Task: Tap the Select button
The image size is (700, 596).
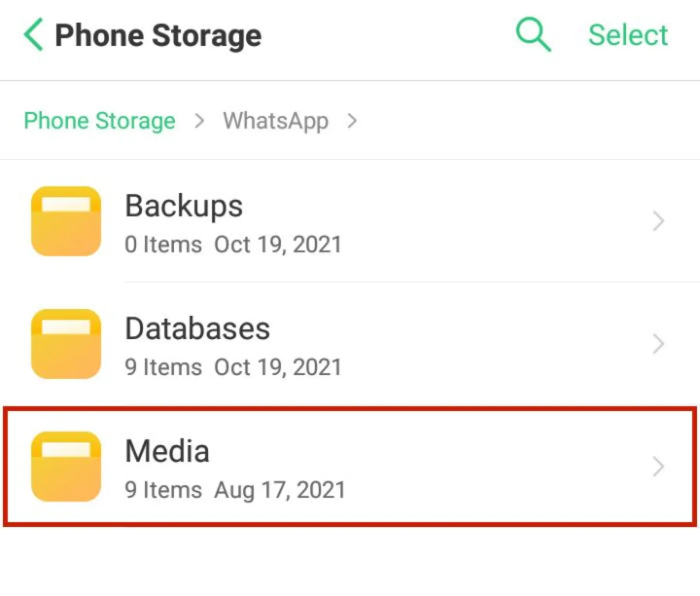Action: [628, 35]
